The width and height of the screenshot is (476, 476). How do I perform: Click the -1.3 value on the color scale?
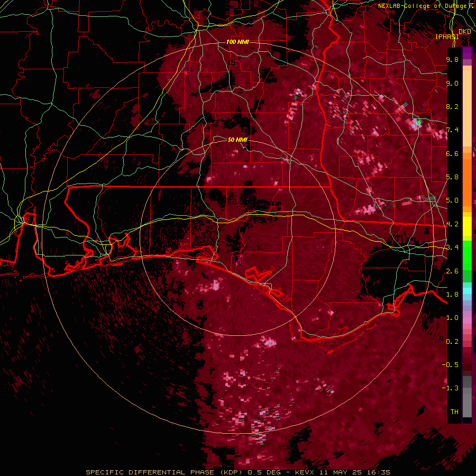[450, 388]
